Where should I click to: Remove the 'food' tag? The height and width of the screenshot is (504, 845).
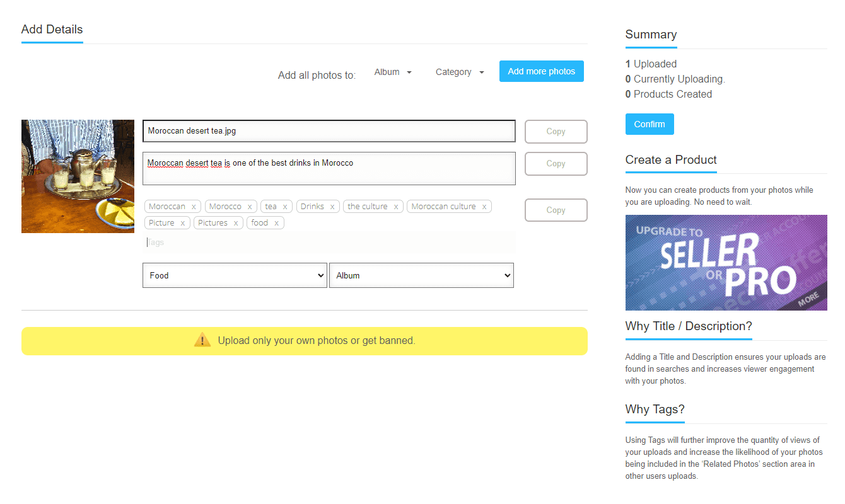[x=276, y=223]
